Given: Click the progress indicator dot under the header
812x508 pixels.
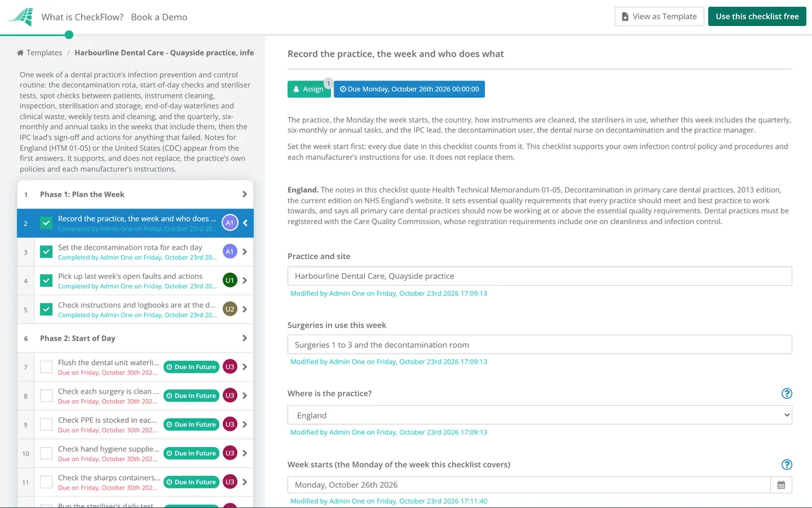Looking at the screenshot, I should coord(69,35).
